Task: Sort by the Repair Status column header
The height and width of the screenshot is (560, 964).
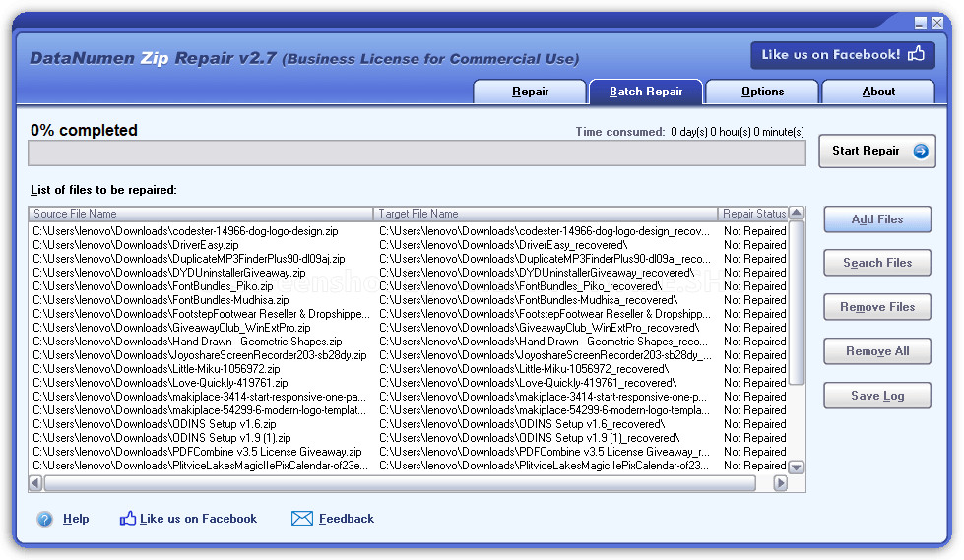Action: point(753,214)
